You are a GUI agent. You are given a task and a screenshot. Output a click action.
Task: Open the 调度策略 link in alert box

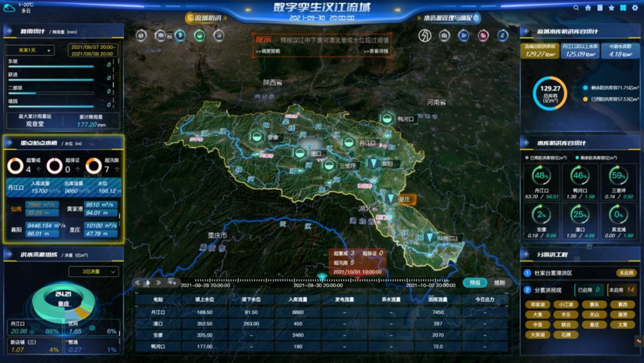tap(268, 52)
